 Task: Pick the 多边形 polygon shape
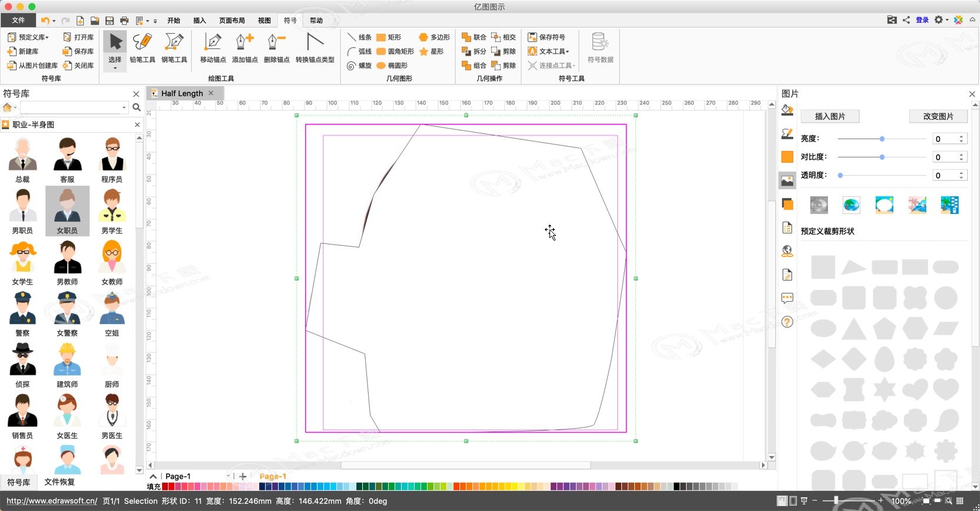(434, 37)
